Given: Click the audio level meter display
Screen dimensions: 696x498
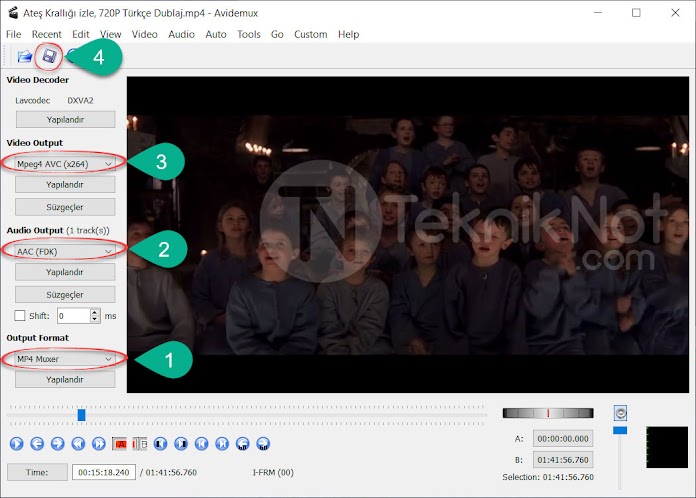Looking at the screenshot, I should 667,447.
